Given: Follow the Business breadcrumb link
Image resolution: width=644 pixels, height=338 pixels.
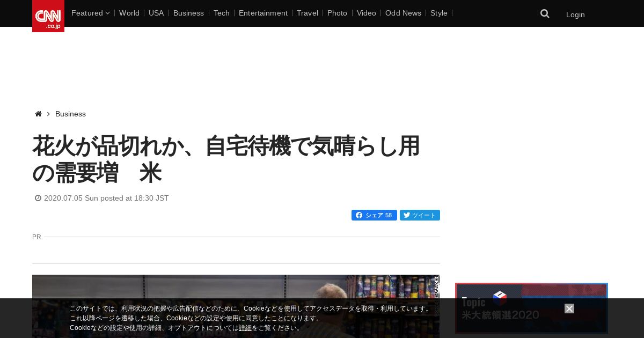Looking at the screenshot, I should pyautogui.click(x=70, y=114).
